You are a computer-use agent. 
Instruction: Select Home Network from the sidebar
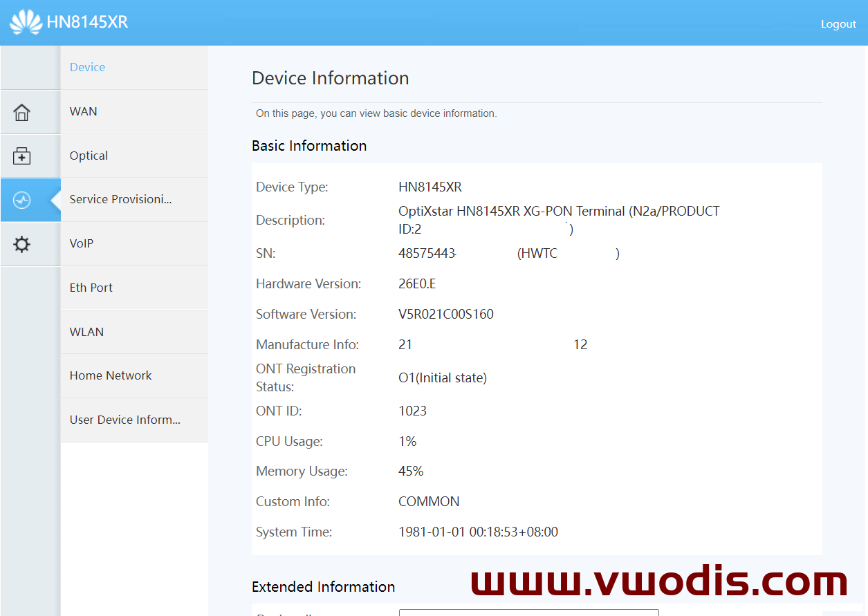(110, 375)
